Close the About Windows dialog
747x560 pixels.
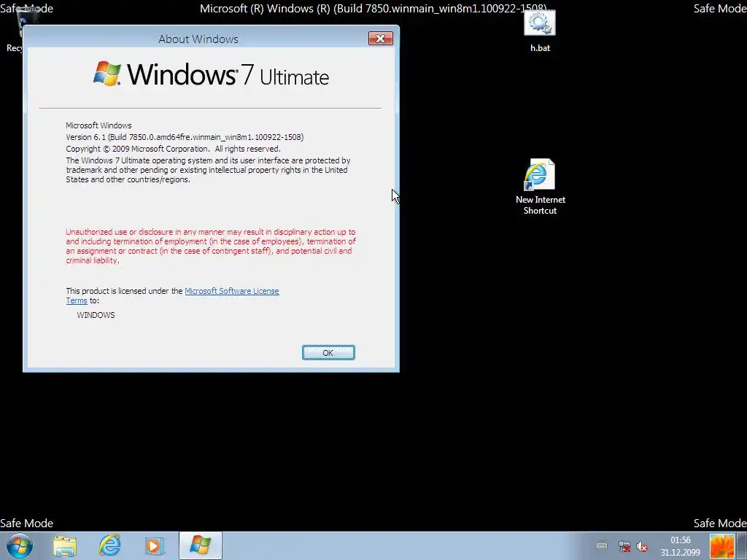click(x=380, y=39)
